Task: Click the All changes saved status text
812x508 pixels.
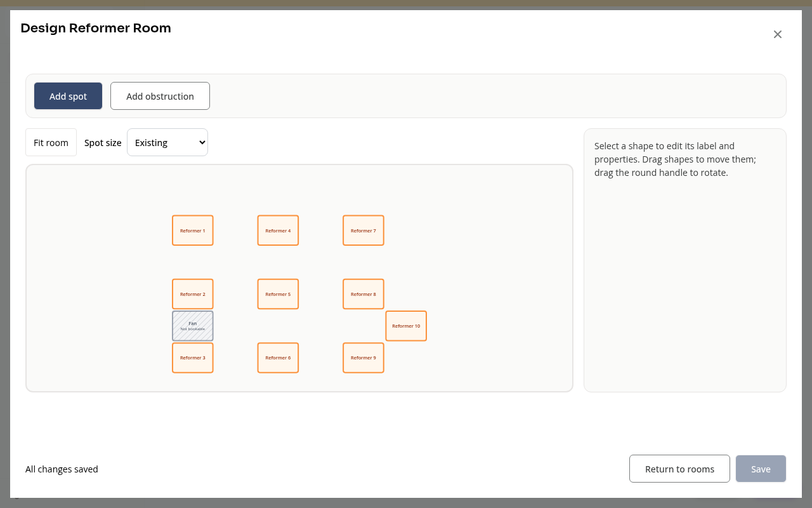Action: coord(62,469)
